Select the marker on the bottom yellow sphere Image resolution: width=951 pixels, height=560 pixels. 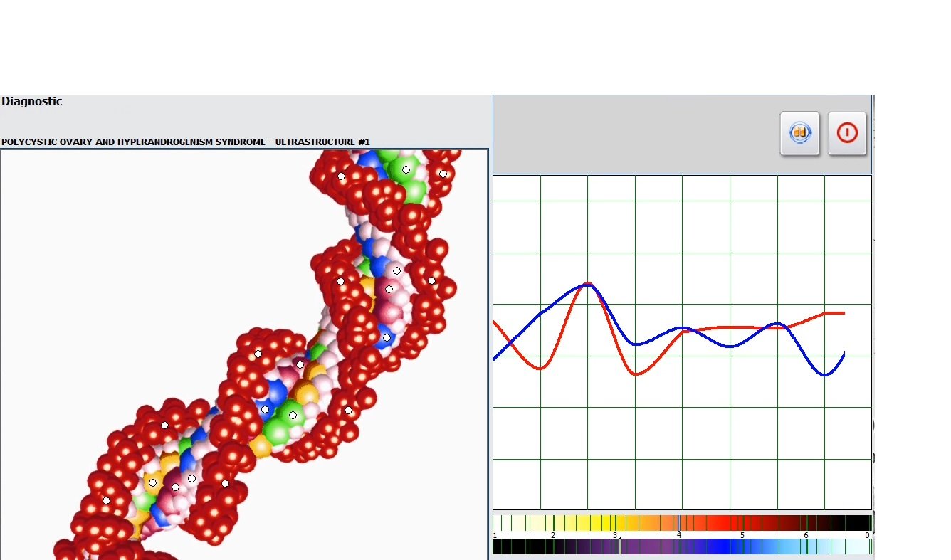coord(152,482)
